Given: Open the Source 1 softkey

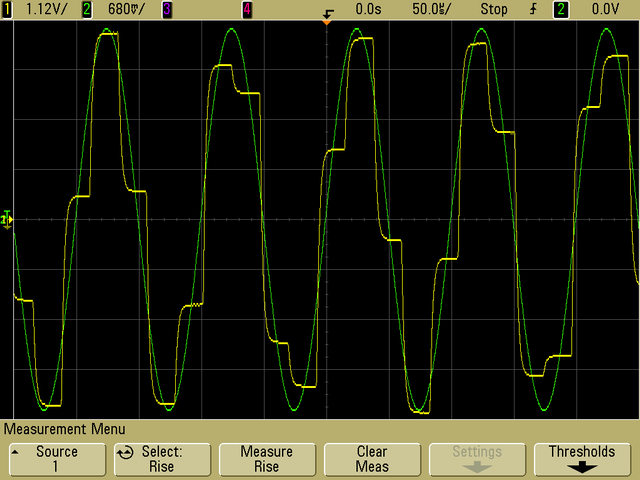Looking at the screenshot, I should pyautogui.click(x=58, y=460).
